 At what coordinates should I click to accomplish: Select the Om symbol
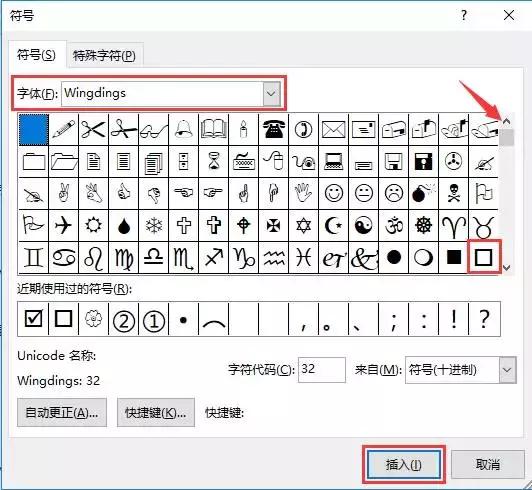click(x=394, y=225)
